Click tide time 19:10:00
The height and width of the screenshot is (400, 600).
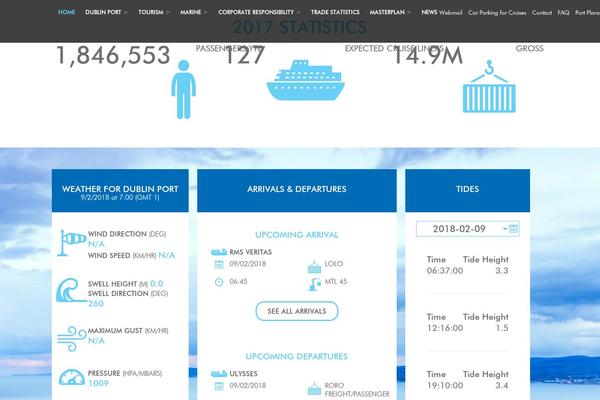[445, 385]
